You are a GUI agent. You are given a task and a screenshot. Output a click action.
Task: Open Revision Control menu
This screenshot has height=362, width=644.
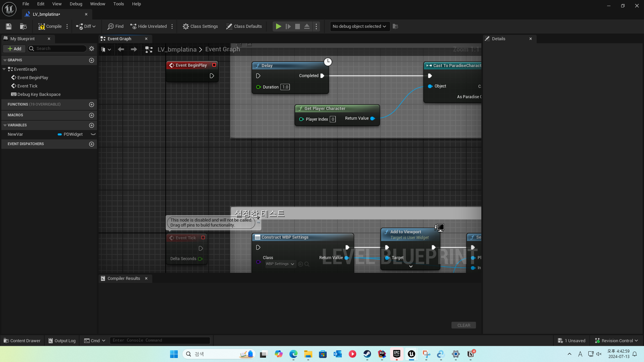pos(616,341)
